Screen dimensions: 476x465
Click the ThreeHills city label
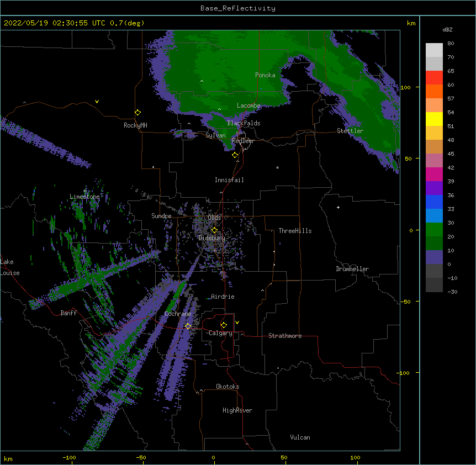[x=295, y=231]
